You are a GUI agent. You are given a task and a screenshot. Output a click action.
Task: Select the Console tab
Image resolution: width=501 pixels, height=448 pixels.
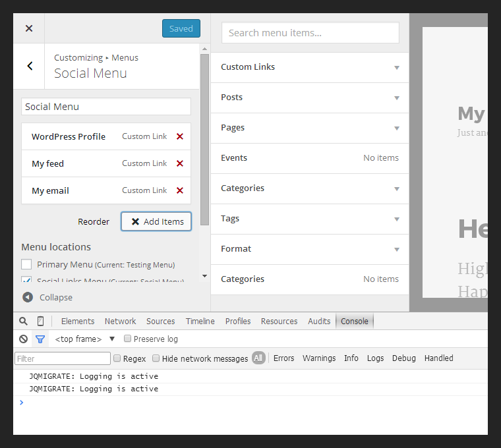[355, 321]
